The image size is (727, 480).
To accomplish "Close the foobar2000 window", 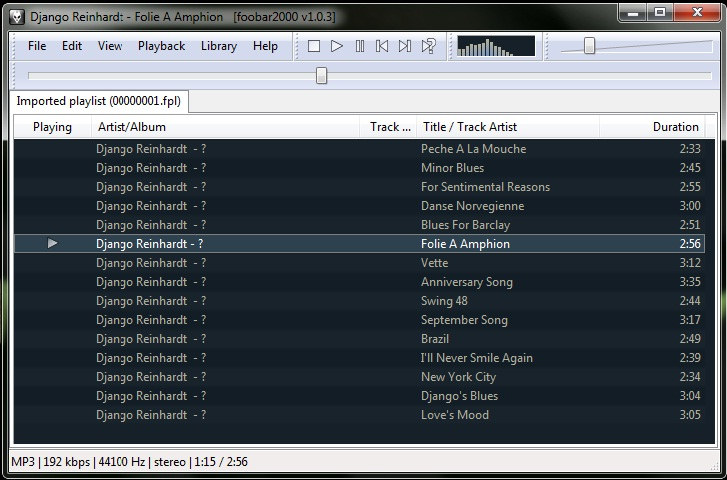I will click(697, 13).
